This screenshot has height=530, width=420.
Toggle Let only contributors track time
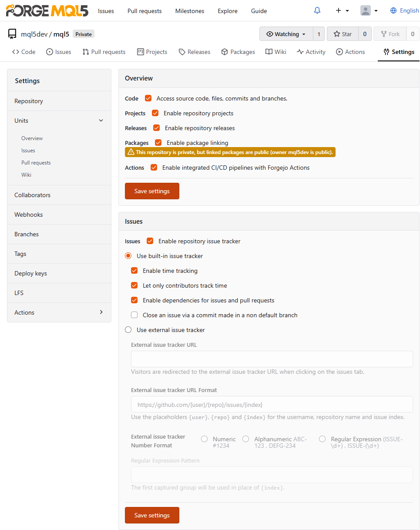click(x=134, y=285)
